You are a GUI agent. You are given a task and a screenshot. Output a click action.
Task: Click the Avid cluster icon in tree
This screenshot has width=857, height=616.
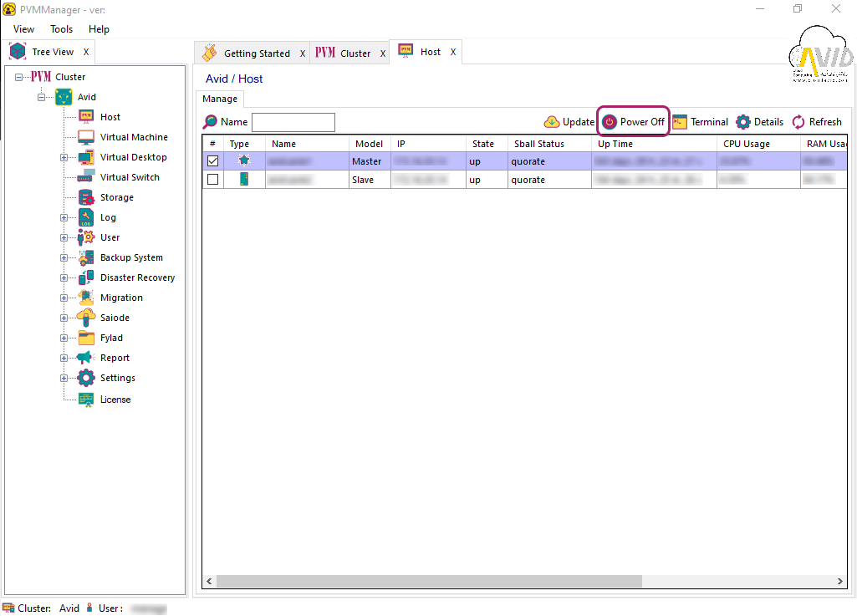coord(64,97)
